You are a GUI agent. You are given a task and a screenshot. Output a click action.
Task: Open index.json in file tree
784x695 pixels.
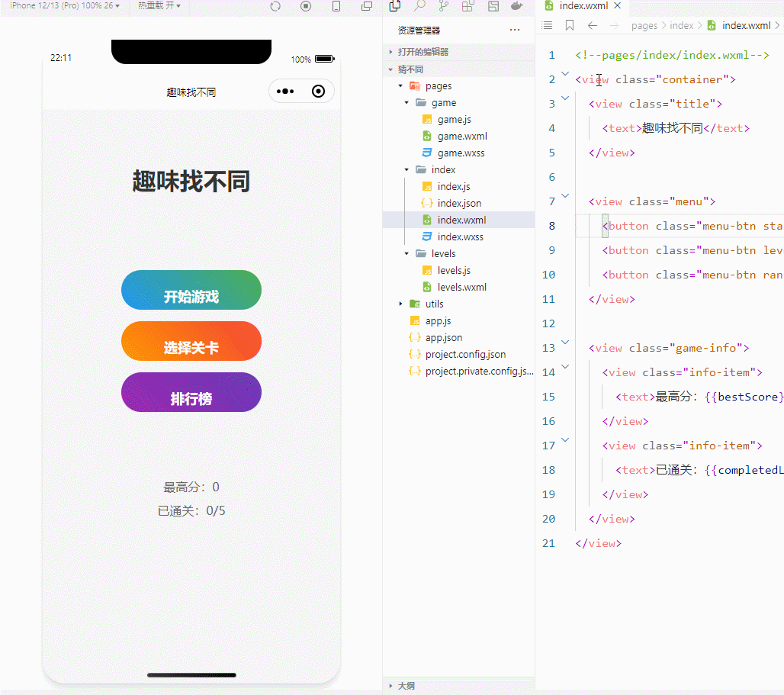point(459,203)
